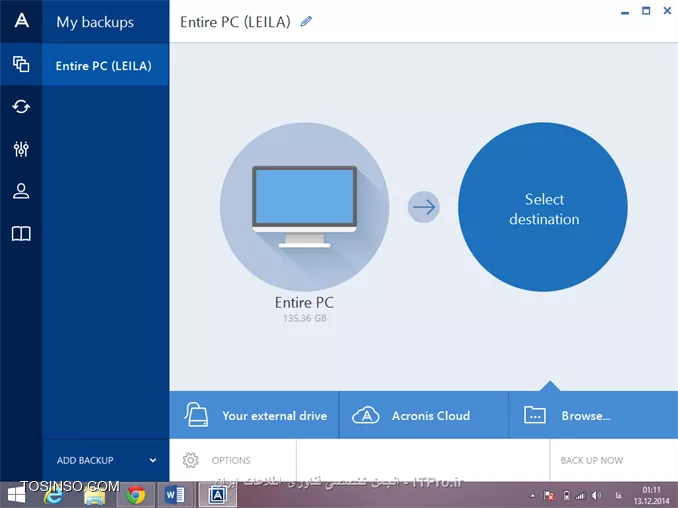Open the Account person icon

tap(21, 191)
